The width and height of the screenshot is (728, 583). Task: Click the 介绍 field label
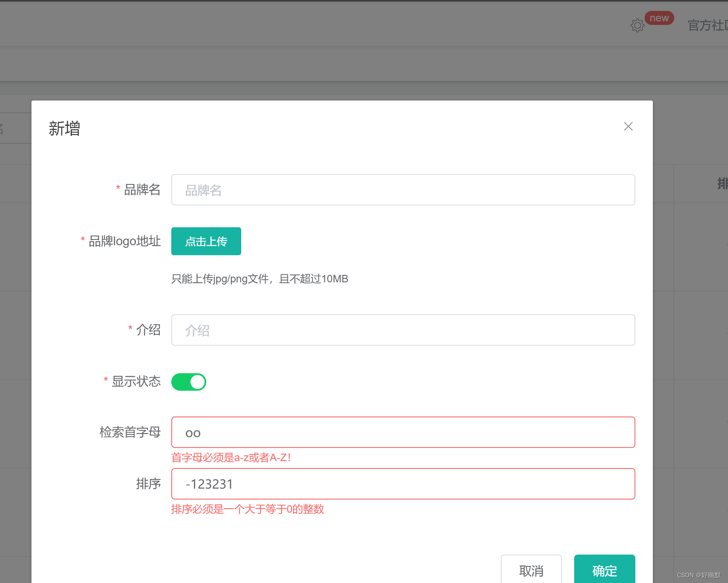click(x=148, y=330)
